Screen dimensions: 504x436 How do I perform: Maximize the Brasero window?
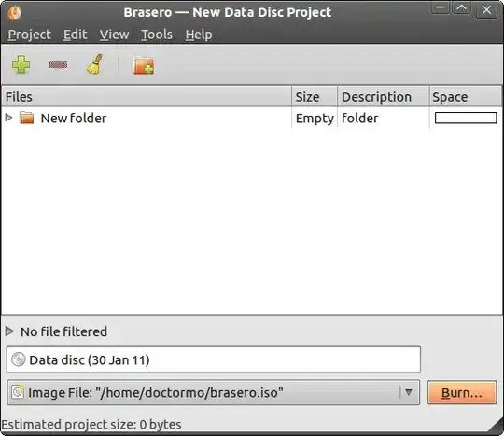point(462,7)
